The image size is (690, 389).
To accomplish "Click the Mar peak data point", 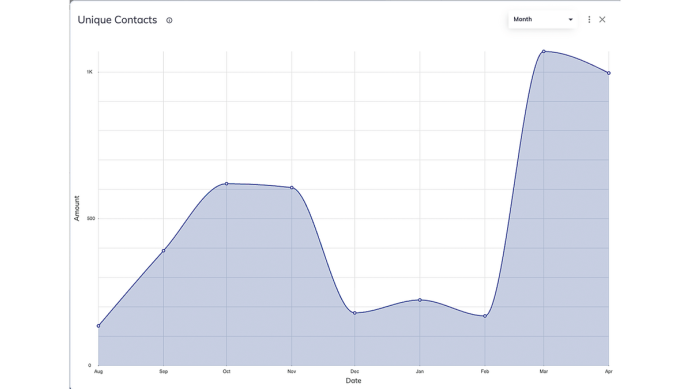I will (x=544, y=51).
